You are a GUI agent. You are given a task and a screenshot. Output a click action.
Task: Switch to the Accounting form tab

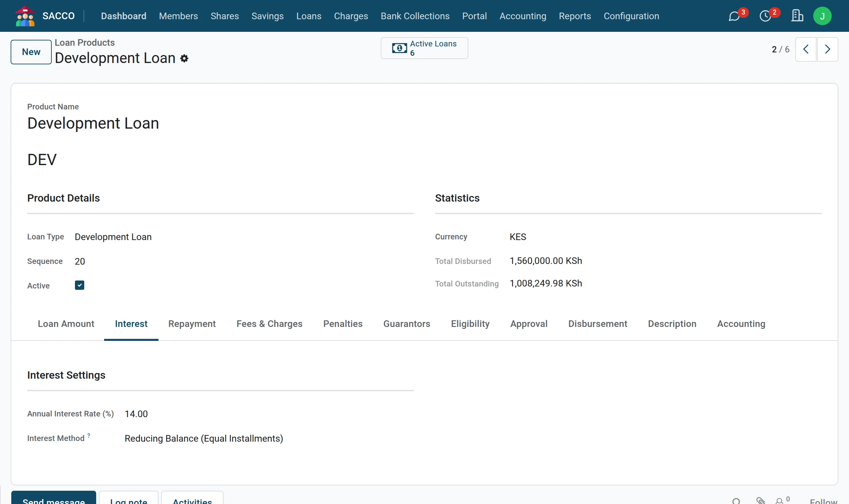[741, 324]
